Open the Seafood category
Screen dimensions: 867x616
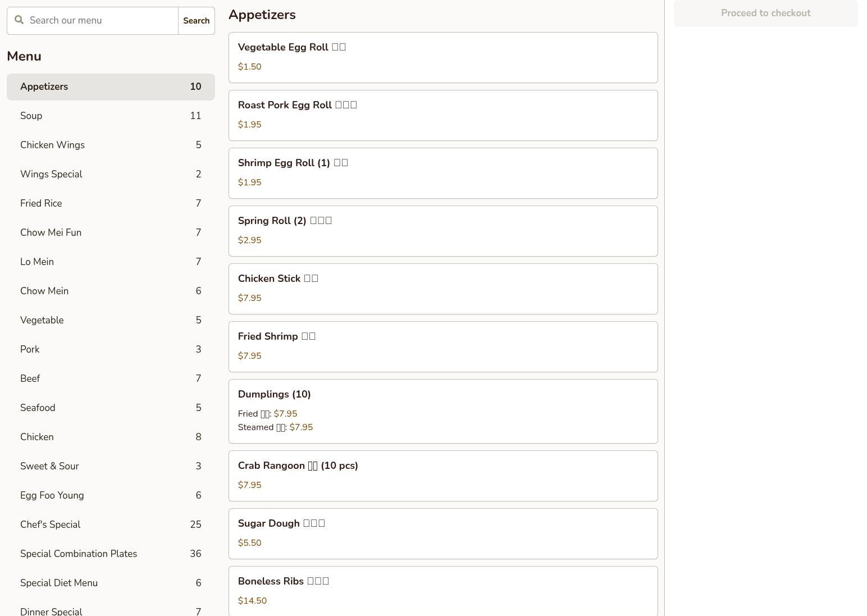111,408
